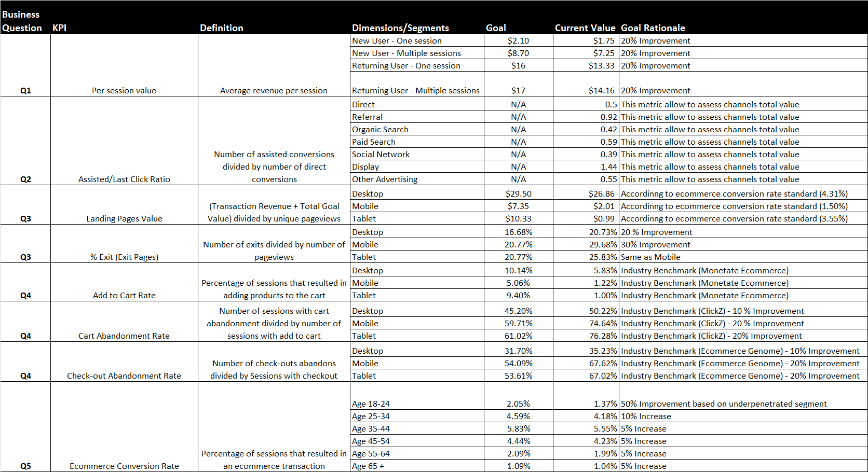
Task: Select the 'Age 18-24' segment cell
Action: tap(371, 404)
